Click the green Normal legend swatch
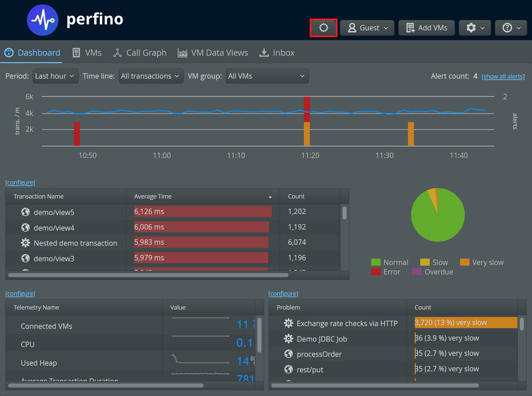Screen dimensions: 532x396 click(376, 262)
